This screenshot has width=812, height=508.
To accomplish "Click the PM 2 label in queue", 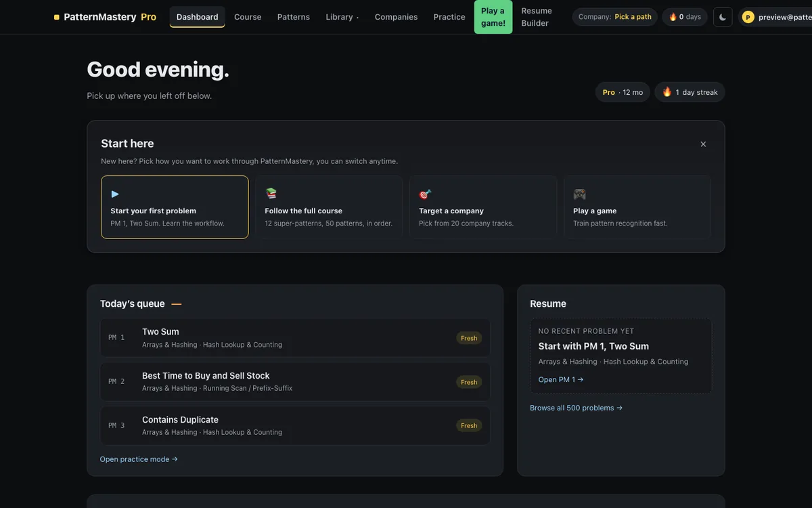I will (x=116, y=381).
